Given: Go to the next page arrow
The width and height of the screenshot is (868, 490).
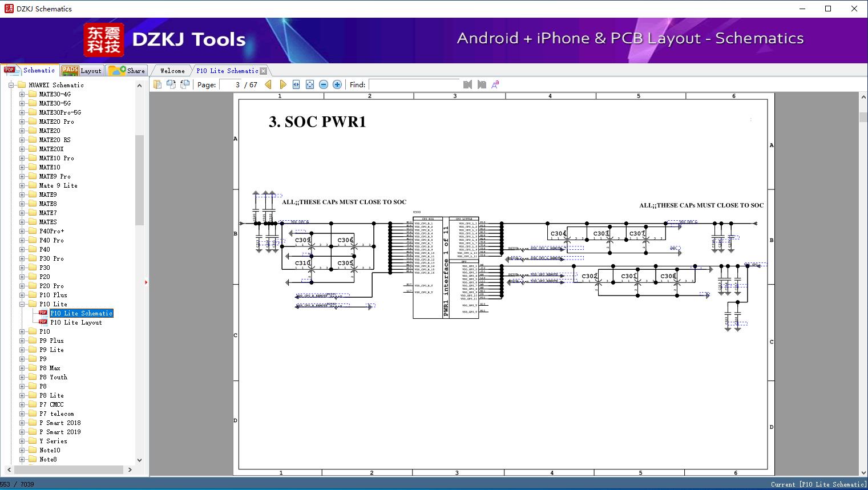Looking at the screenshot, I should pyautogui.click(x=282, y=84).
